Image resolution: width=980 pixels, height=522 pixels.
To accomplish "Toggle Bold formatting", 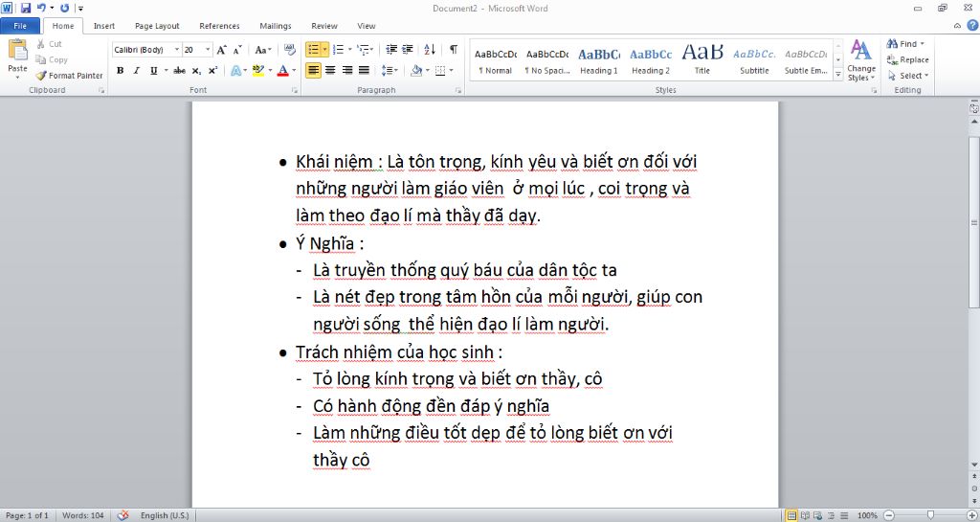I will point(121,71).
